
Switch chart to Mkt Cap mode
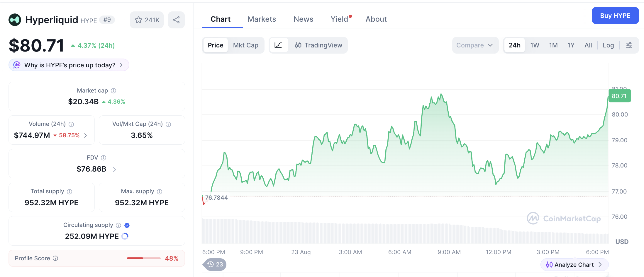point(246,45)
